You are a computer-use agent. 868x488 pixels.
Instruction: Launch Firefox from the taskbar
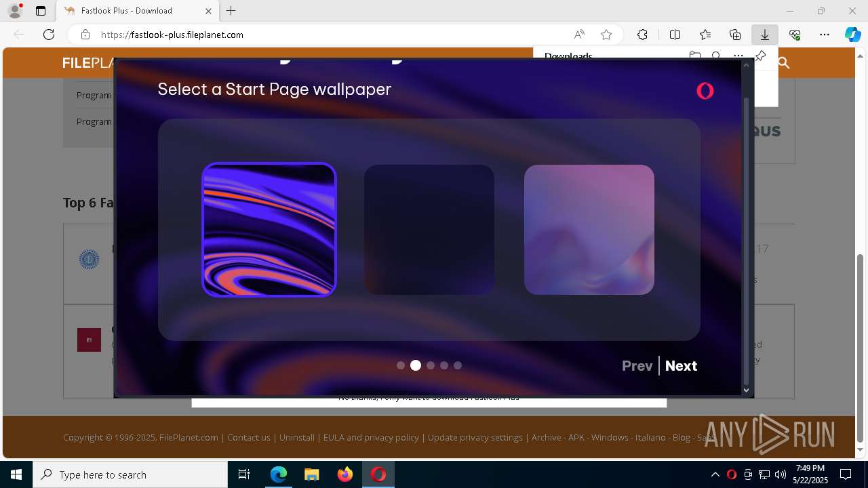[344, 474]
